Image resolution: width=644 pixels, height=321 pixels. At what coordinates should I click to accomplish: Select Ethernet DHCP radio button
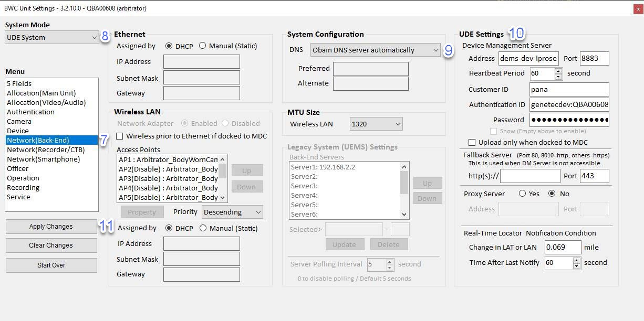169,46
